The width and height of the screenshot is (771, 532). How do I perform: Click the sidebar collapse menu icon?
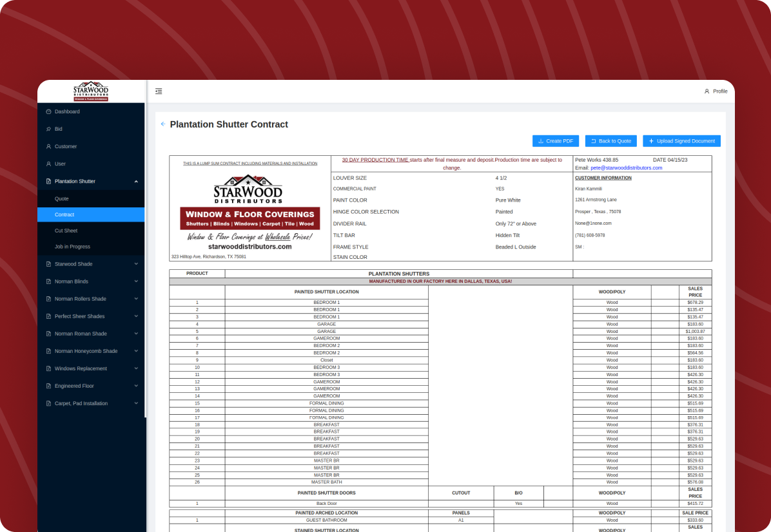coord(159,91)
